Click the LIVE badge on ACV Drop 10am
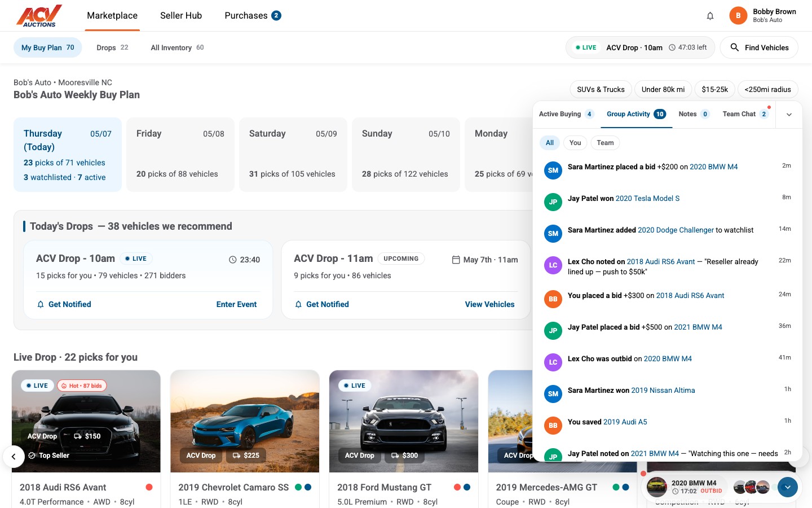 pyautogui.click(x=136, y=259)
